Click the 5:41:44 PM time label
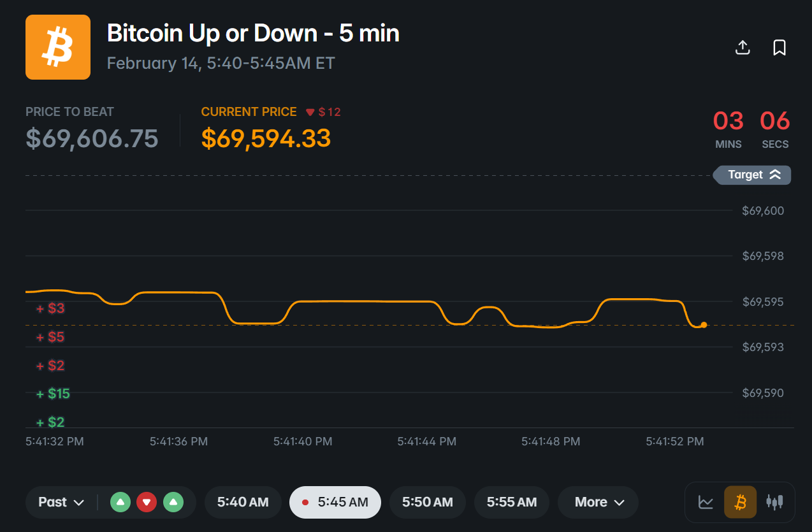Viewport: 812px width, 532px height. tap(426, 441)
